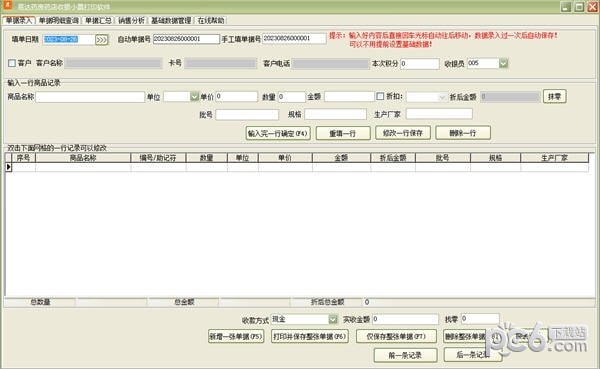Open the 折扣 dropdown list
The height and width of the screenshot is (369, 600).
[442, 97]
